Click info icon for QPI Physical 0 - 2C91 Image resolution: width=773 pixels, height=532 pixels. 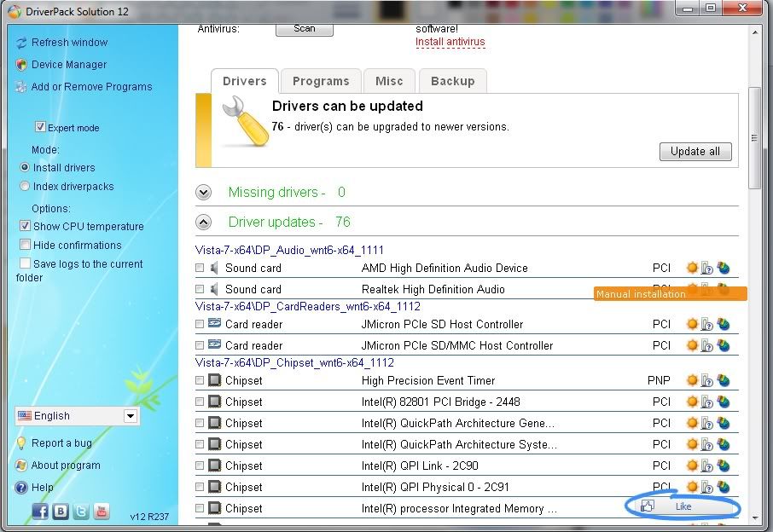[x=707, y=487]
